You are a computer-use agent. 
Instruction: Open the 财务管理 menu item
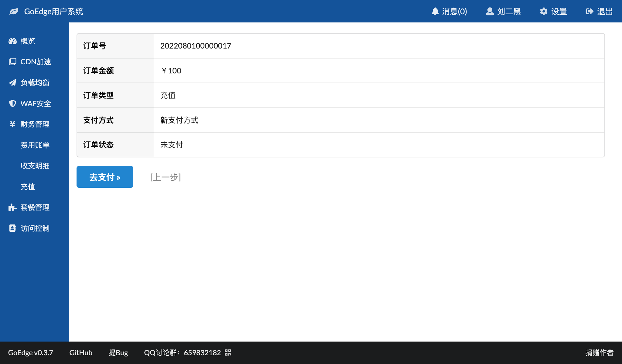pyautogui.click(x=35, y=124)
